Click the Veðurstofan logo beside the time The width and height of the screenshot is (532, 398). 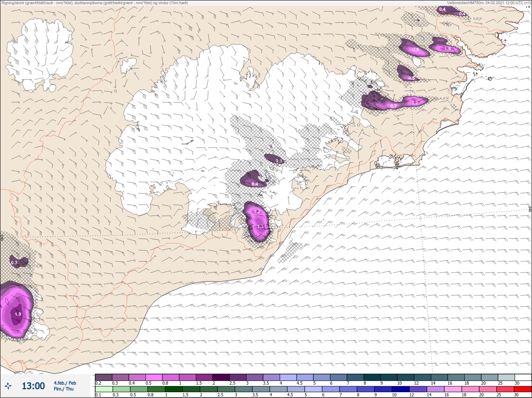click(x=8, y=386)
